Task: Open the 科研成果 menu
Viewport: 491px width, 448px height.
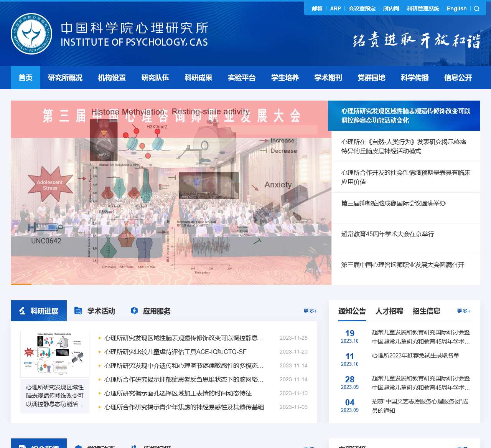Action: point(198,78)
